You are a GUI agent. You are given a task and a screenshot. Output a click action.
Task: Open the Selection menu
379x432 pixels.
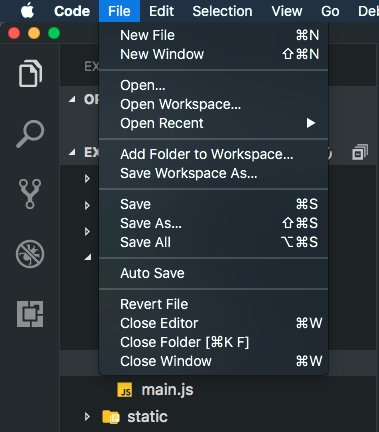[222, 11]
